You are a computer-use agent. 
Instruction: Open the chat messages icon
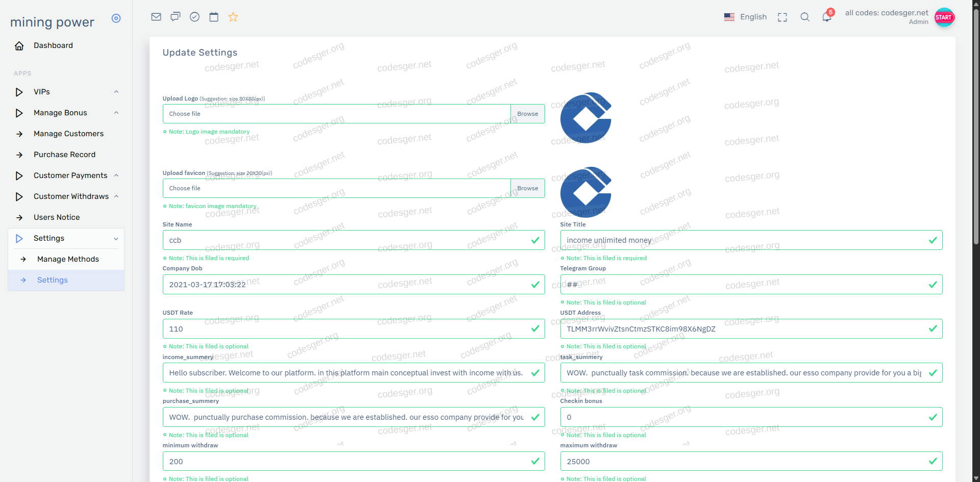(x=176, y=17)
